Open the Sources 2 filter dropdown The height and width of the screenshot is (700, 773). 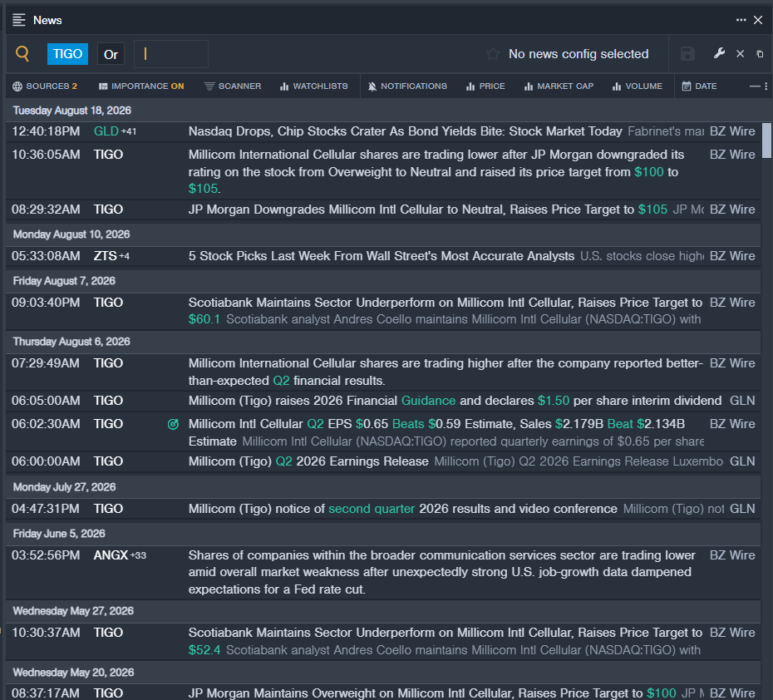45,86
